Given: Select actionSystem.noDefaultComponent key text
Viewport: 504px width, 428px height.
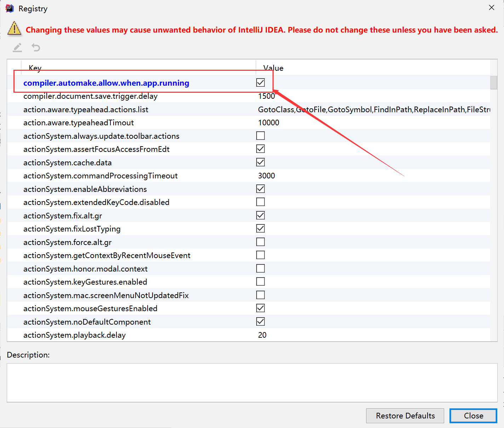Looking at the screenshot, I should [87, 322].
